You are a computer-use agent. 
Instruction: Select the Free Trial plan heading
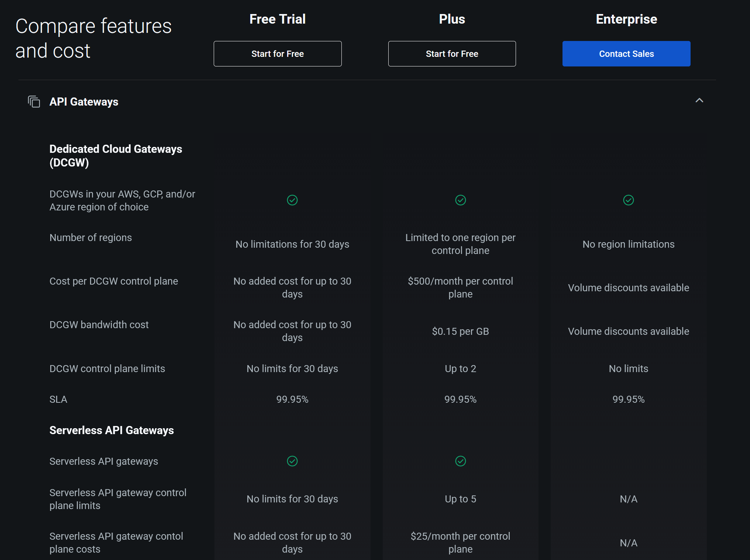coord(277,19)
